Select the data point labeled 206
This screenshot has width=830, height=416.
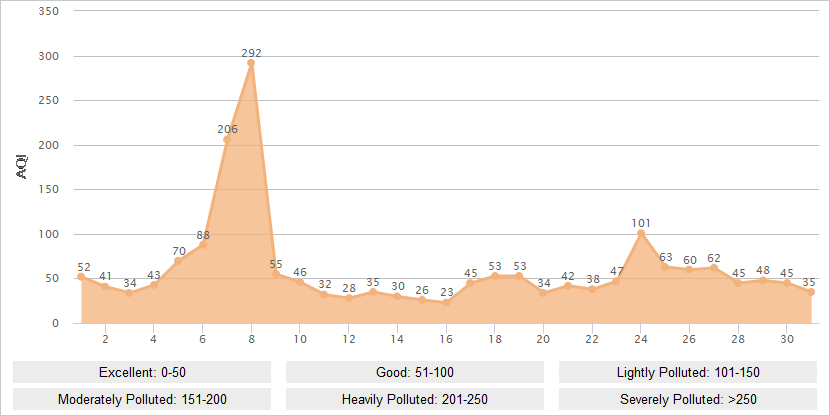coord(227,140)
